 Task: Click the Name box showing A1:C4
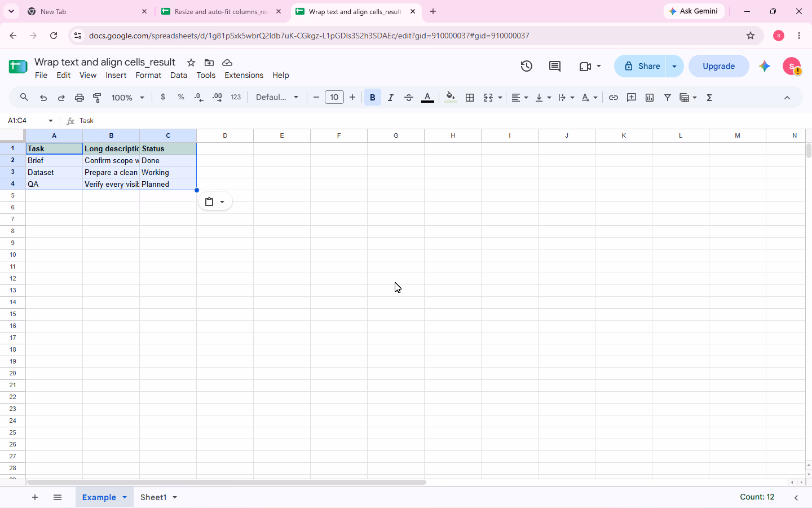point(30,121)
